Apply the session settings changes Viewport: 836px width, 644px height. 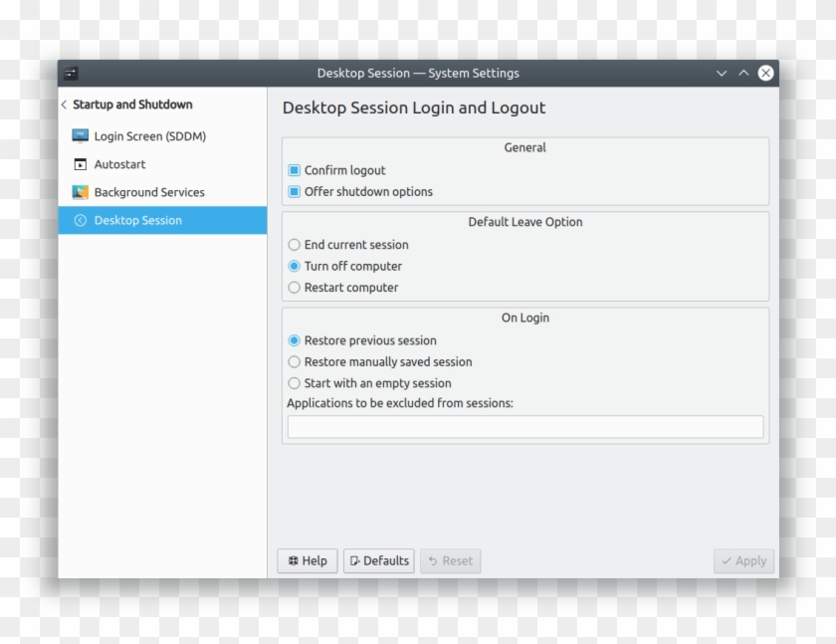click(x=743, y=560)
